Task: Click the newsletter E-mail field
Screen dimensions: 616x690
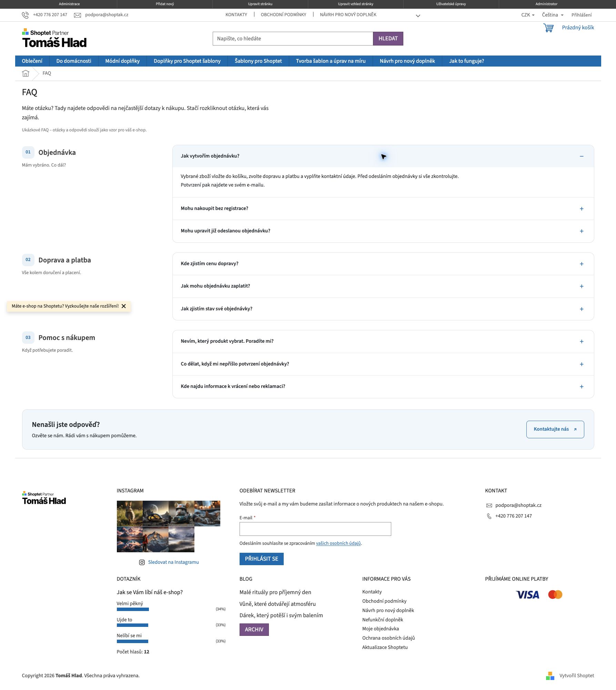Action: pos(315,529)
